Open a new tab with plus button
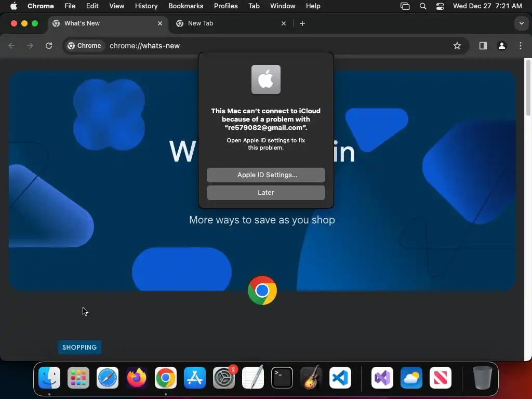 (x=302, y=23)
